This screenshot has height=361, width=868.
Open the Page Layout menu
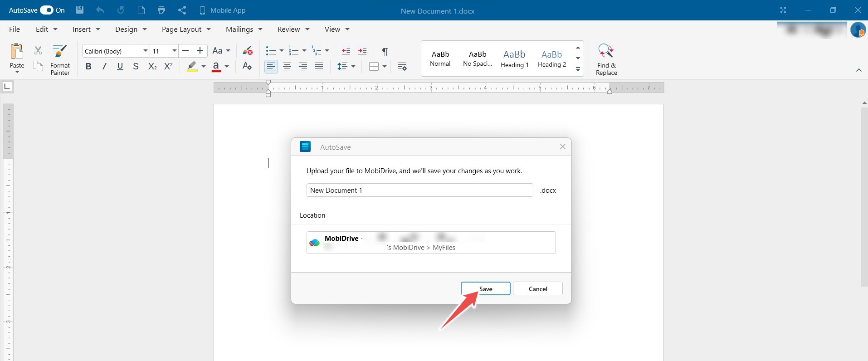pos(186,29)
